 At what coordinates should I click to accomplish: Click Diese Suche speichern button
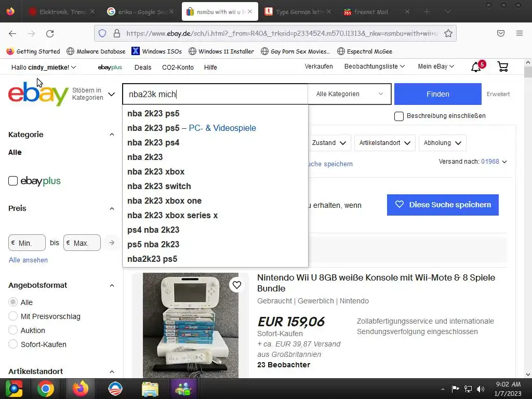[x=443, y=205]
